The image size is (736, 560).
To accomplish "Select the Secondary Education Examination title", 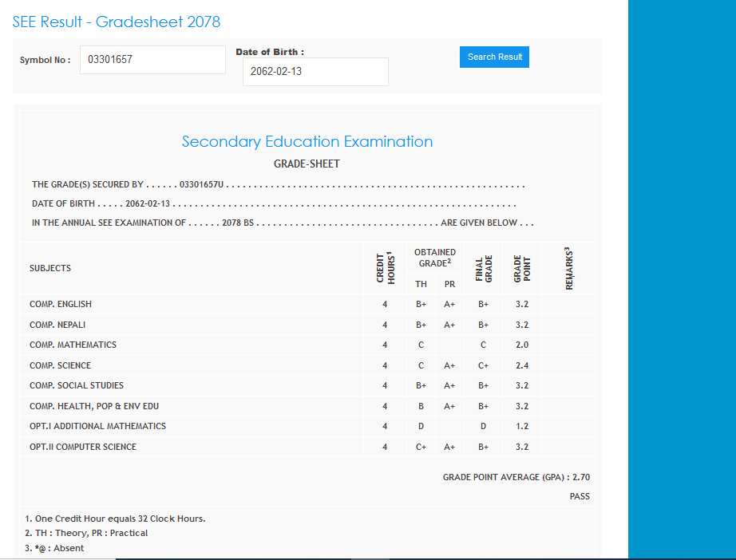I will (x=307, y=142).
